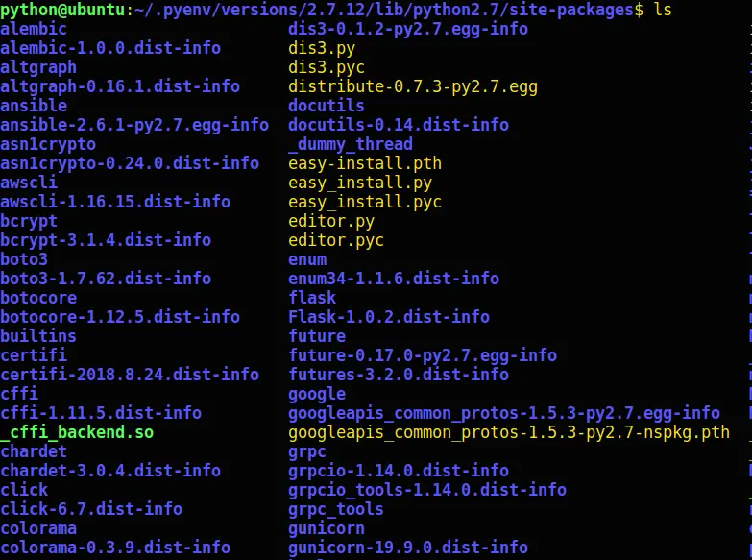
Task: Click the 'asn1crypto' directory name
Action: [x=48, y=144]
